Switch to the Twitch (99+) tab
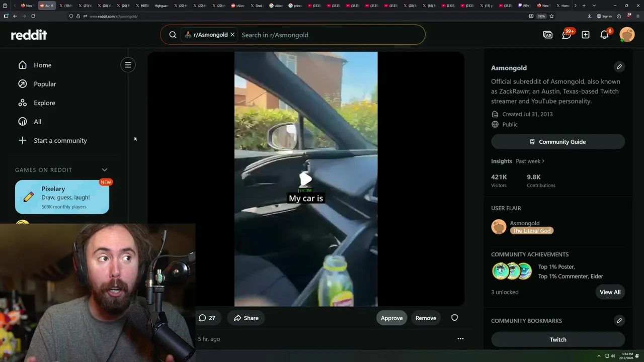 click(x=524, y=6)
